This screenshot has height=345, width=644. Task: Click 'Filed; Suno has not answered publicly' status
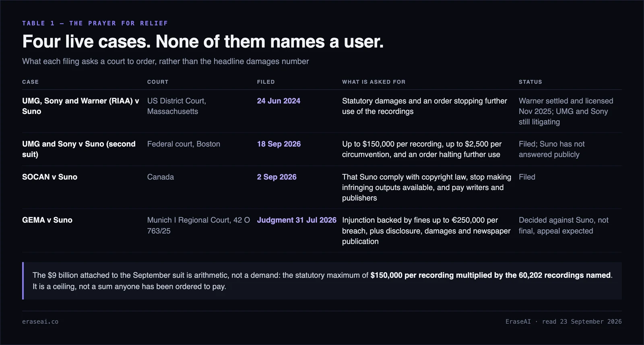coord(552,149)
